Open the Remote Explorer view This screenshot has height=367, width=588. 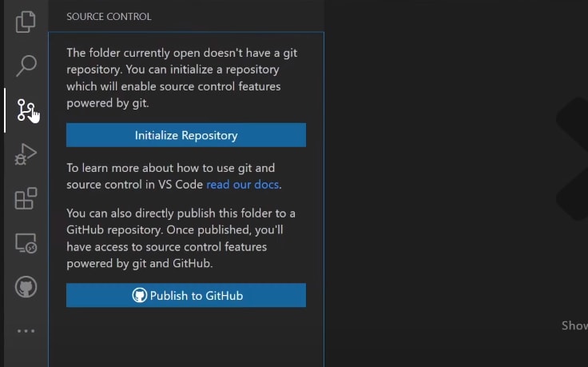26,243
